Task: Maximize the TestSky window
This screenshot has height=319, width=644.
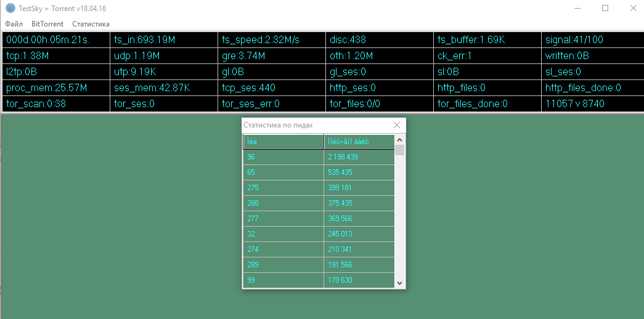Action: (605, 8)
